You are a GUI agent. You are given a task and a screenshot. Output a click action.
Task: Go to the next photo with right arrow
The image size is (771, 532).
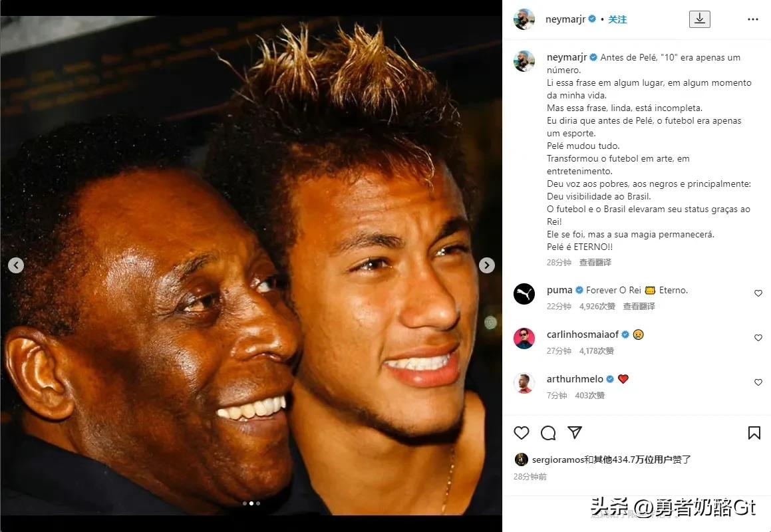coord(487,265)
